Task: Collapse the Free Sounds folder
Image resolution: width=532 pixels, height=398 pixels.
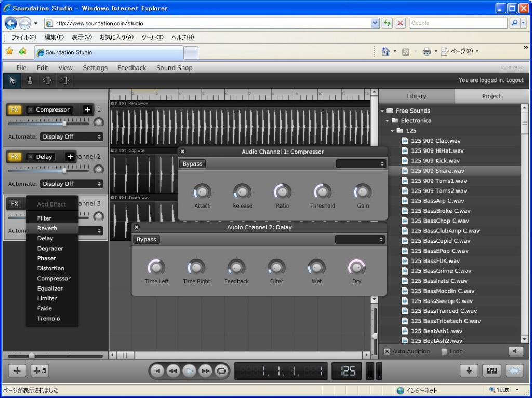Action: tap(382, 111)
